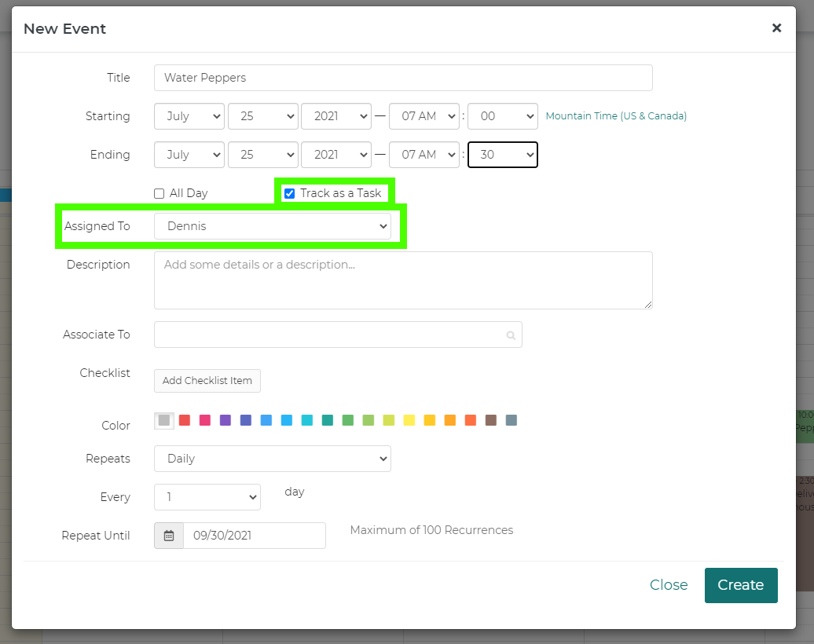Open the Starting hour dropdown

tap(424, 116)
